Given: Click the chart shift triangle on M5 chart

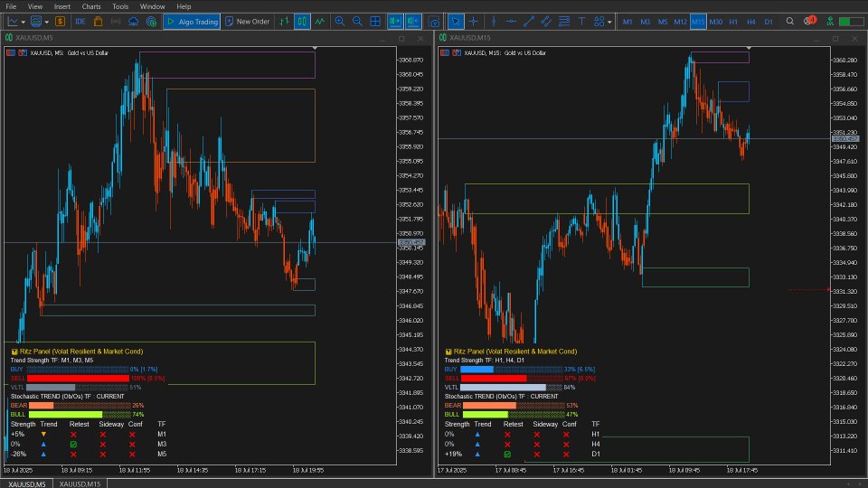Looking at the screenshot, I should tap(315, 49).
